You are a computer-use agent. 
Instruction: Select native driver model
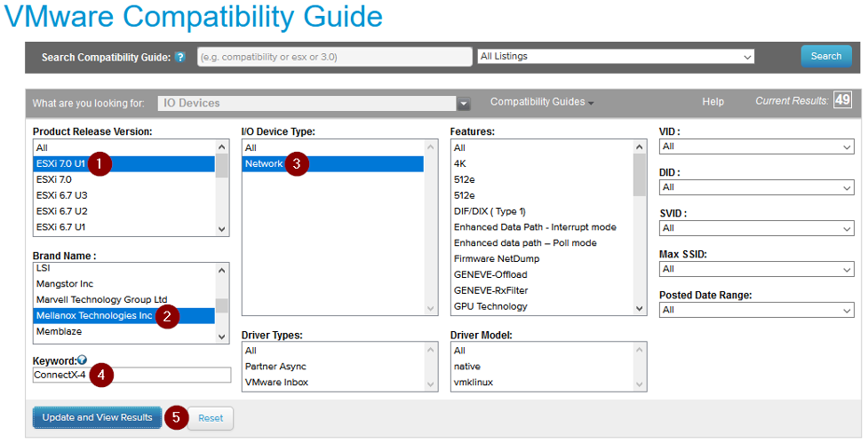tap(541, 367)
